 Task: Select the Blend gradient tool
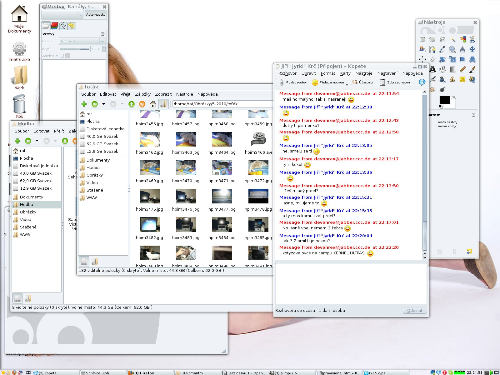[x=452, y=69]
